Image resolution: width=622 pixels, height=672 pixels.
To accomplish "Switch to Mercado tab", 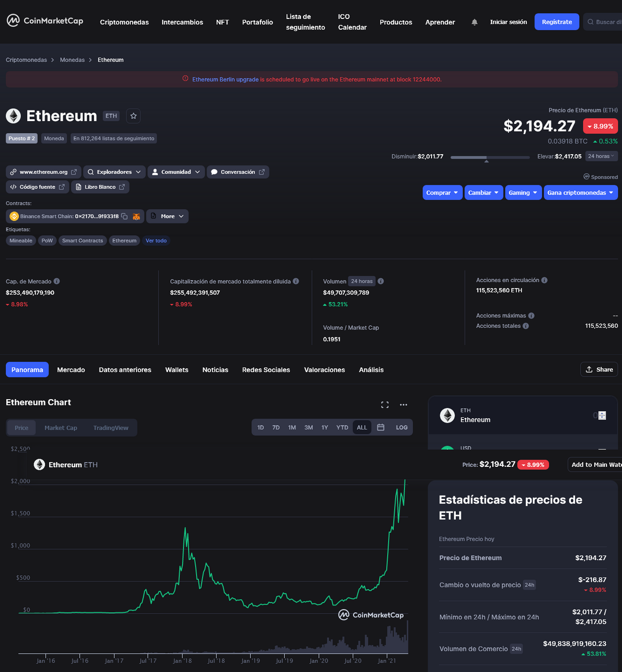I will click(71, 370).
